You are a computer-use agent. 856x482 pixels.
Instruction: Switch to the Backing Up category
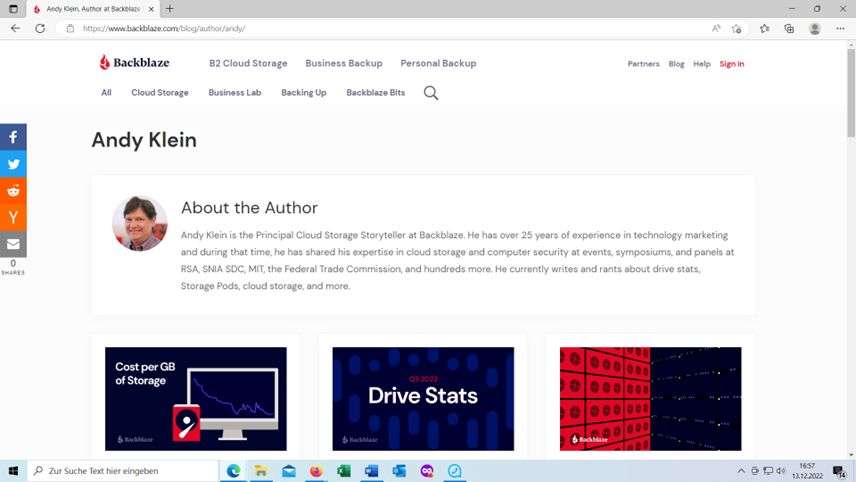303,93
